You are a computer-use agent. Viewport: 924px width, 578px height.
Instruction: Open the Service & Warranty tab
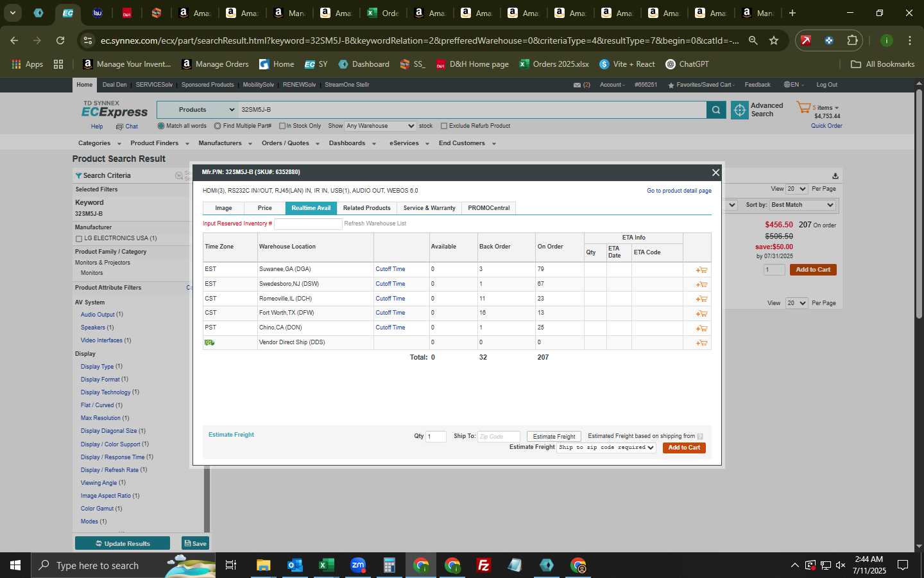click(x=429, y=208)
